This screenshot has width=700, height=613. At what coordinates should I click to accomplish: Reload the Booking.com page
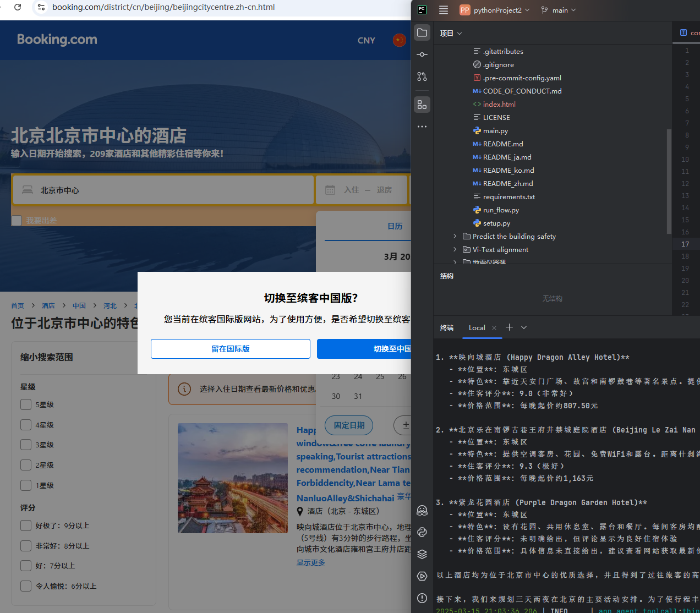tap(18, 7)
